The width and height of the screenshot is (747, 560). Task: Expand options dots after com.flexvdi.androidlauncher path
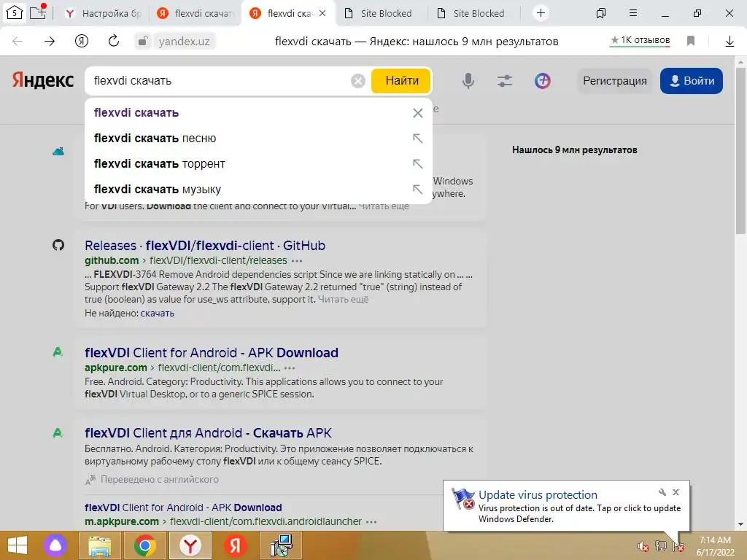click(x=371, y=522)
